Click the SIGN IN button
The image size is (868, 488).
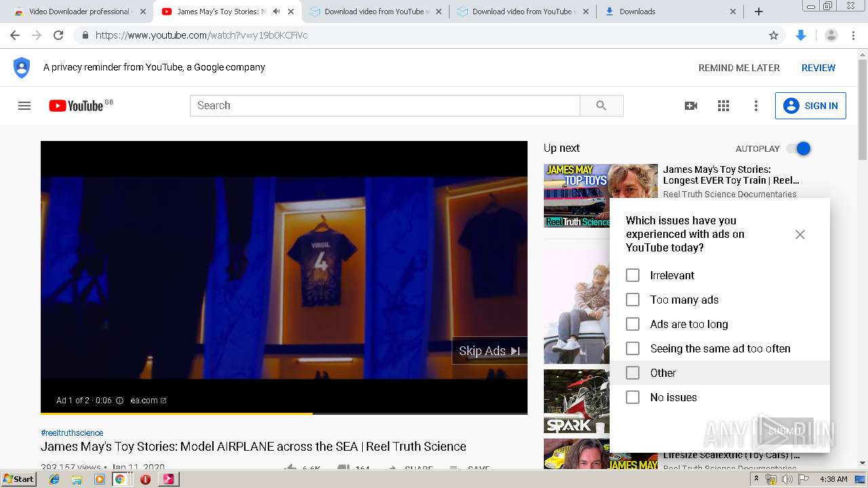[810, 106]
